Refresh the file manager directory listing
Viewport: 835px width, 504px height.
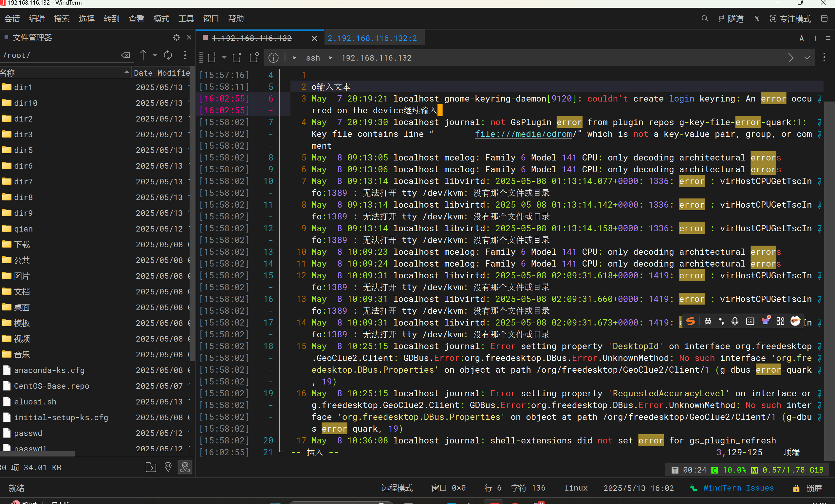(x=168, y=55)
